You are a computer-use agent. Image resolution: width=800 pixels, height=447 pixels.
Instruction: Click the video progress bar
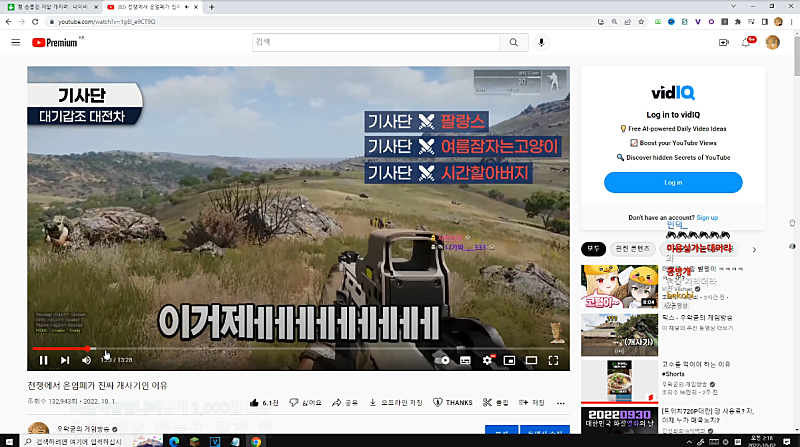(x=300, y=349)
